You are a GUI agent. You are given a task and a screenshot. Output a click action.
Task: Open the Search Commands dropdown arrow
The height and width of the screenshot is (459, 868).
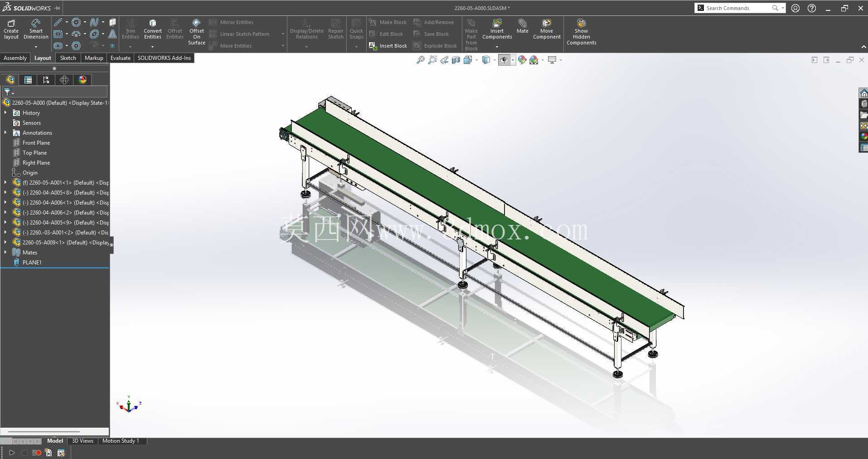(x=783, y=8)
